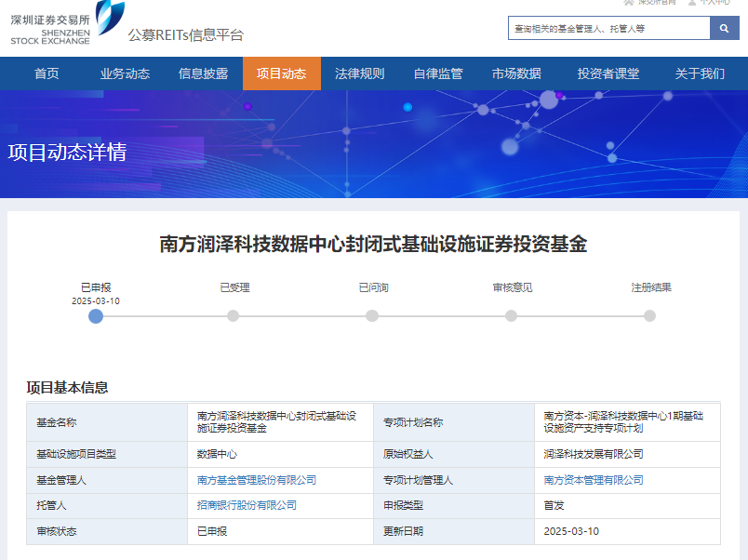The image size is (748, 560).
Task: Click the 个人中心 user icon
Action: tap(692, 3)
